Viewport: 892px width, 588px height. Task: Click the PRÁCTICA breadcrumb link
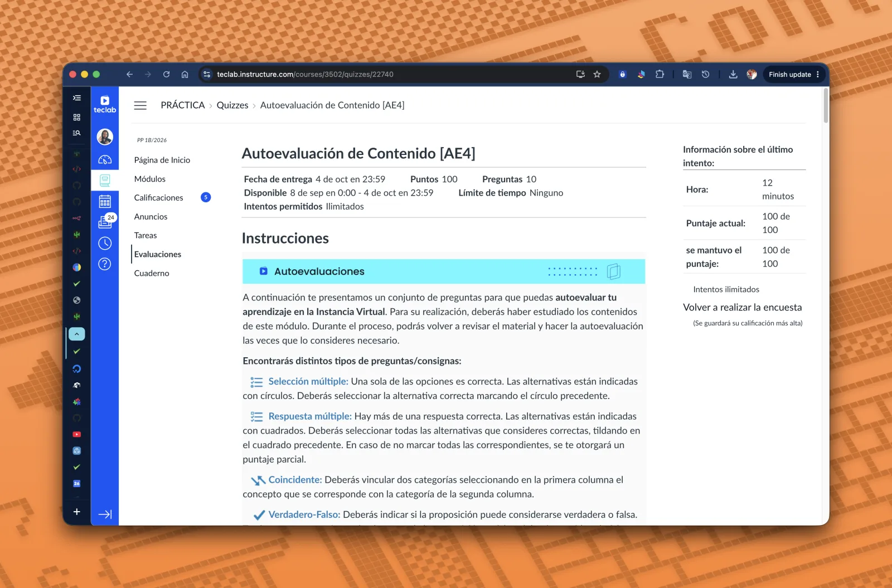(183, 105)
